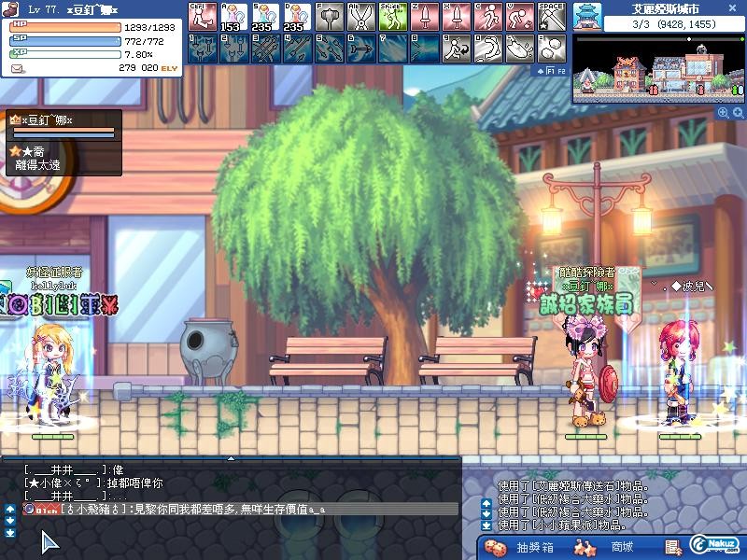Switch hotbar to F2 page
The width and height of the screenshot is (747, 560).
point(561,72)
